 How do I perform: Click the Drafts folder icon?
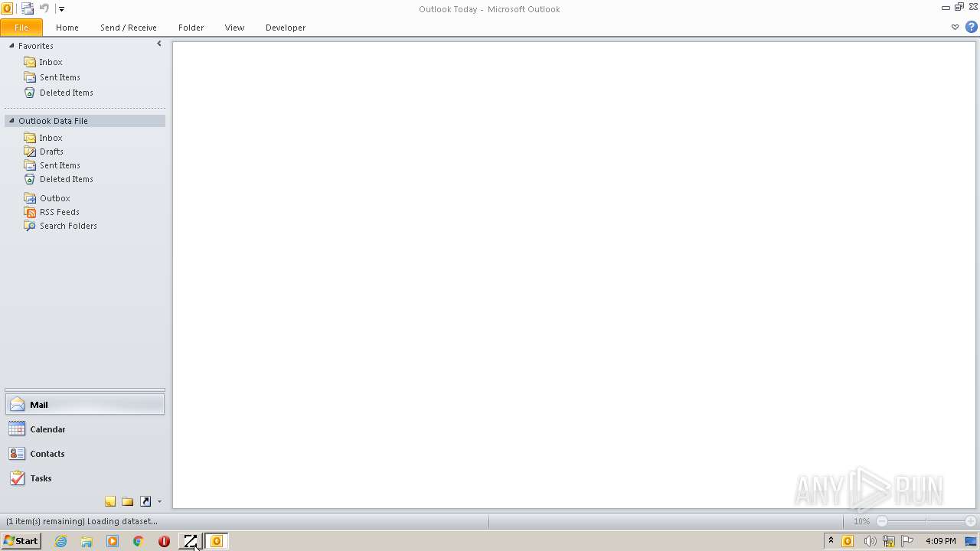(x=30, y=152)
